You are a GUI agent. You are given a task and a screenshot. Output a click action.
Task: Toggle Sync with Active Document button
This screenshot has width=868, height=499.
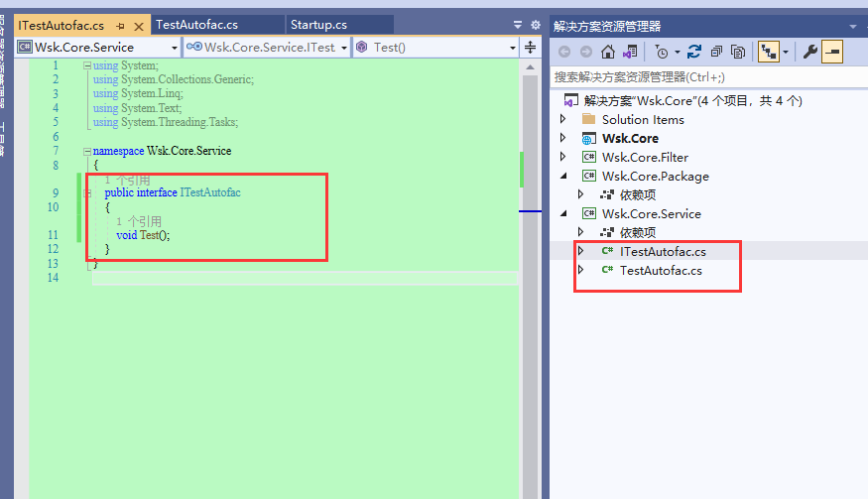(769, 52)
